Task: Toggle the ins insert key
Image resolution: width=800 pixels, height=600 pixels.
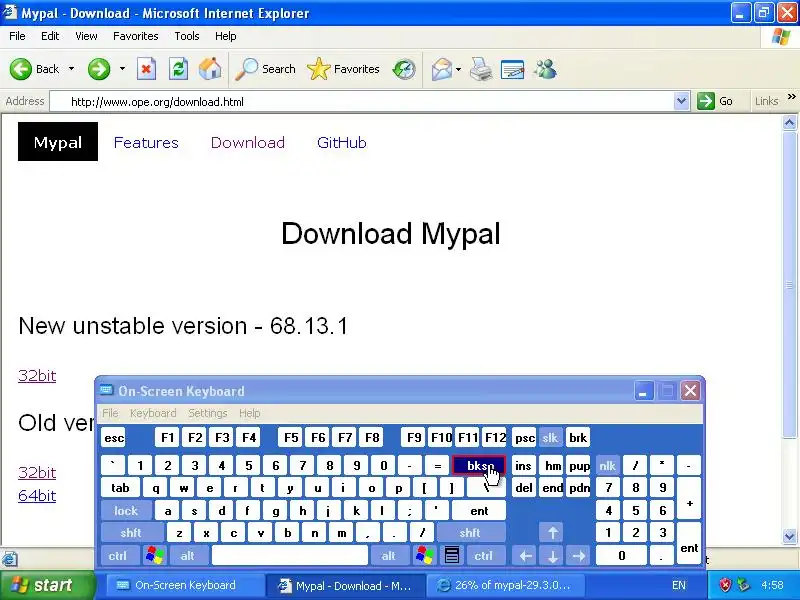Action: pyautogui.click(x=523, y=465)
